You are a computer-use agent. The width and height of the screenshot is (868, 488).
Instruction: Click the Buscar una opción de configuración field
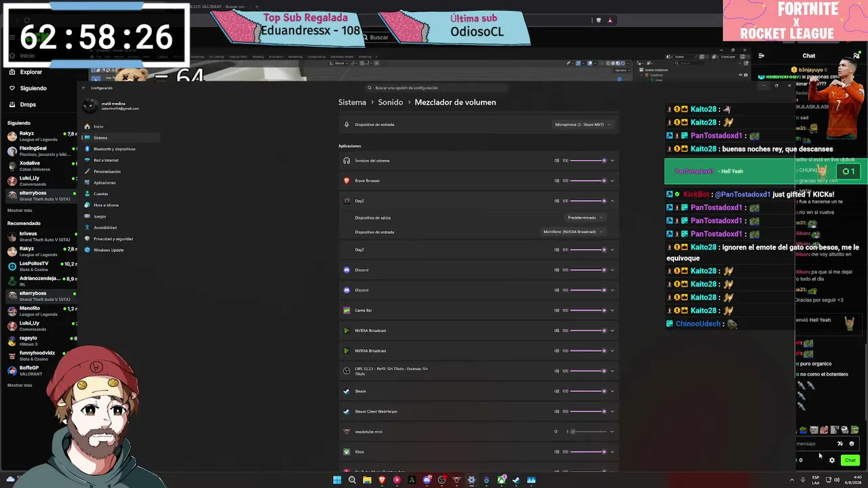coord(437,88)
